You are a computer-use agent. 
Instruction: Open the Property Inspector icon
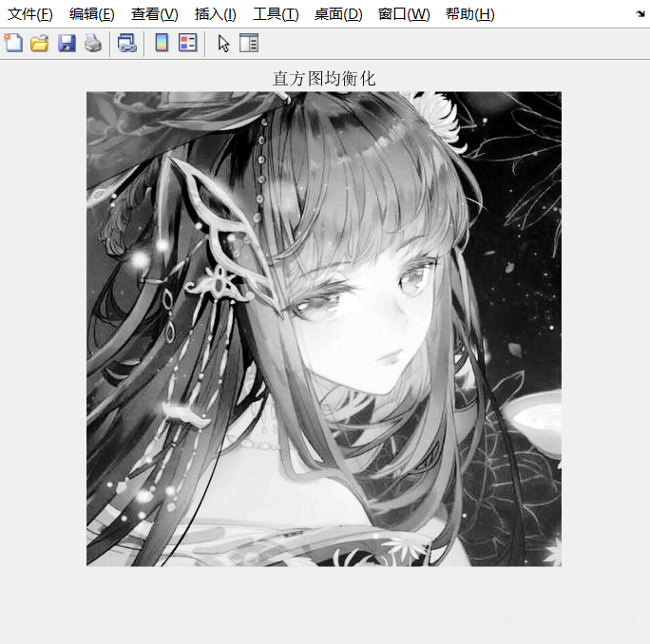[249, 43]
